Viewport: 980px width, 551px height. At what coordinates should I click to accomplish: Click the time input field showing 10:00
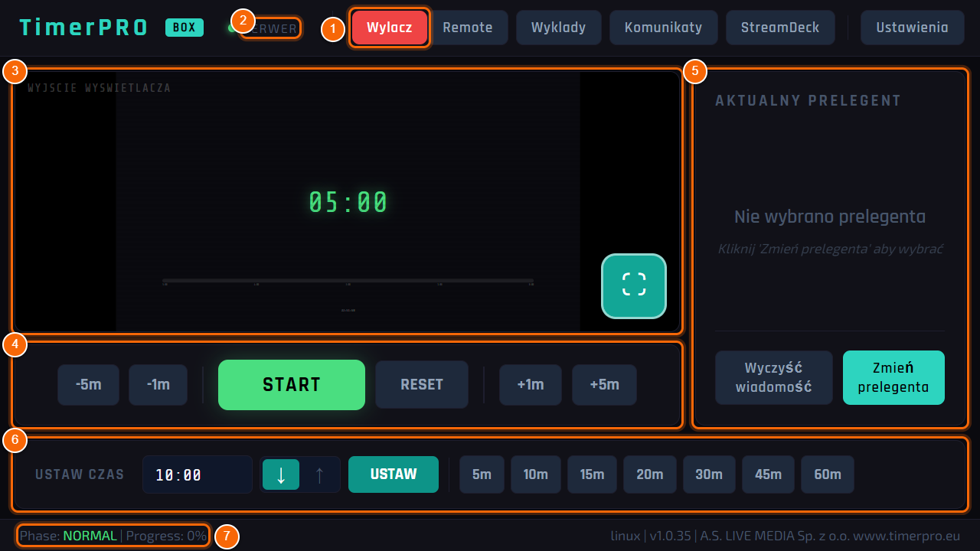click(x=198, y=474)
